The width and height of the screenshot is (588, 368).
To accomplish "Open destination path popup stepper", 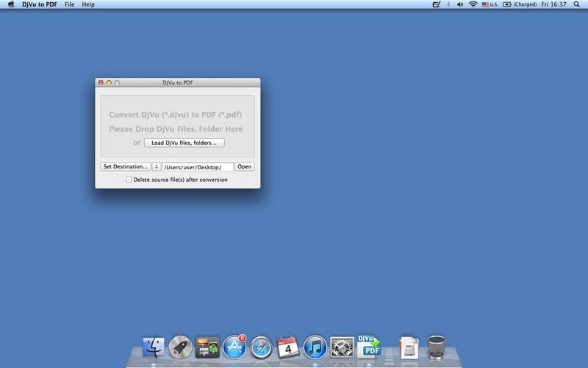I will (x=157, y=166).
